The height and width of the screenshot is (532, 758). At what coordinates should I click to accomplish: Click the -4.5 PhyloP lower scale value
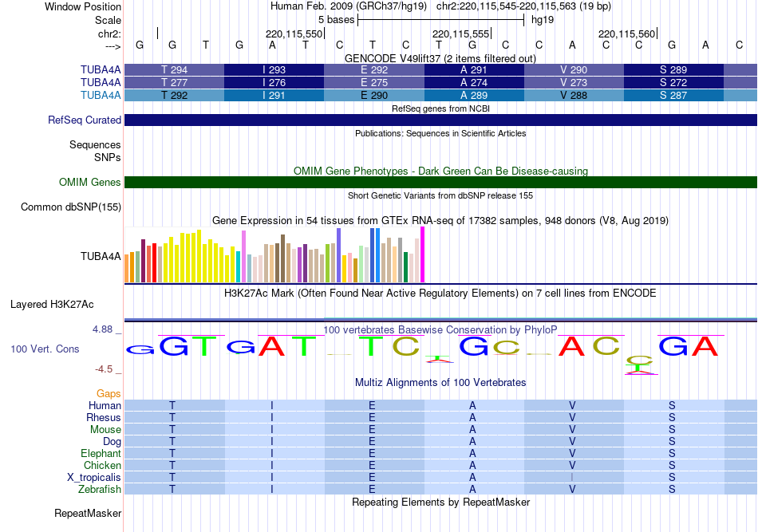coord(104,369)
